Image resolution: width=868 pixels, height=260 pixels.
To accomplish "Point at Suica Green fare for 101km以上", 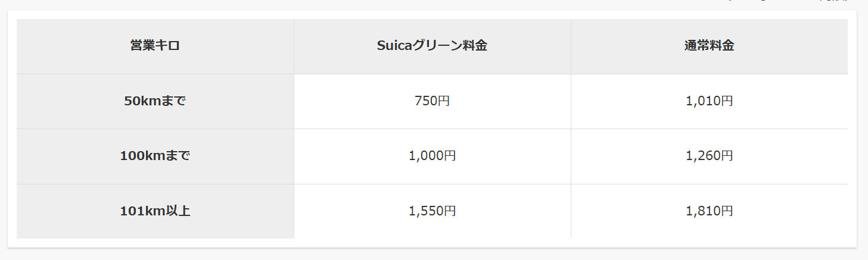I will pyautogui.click(x=432, y=211).
